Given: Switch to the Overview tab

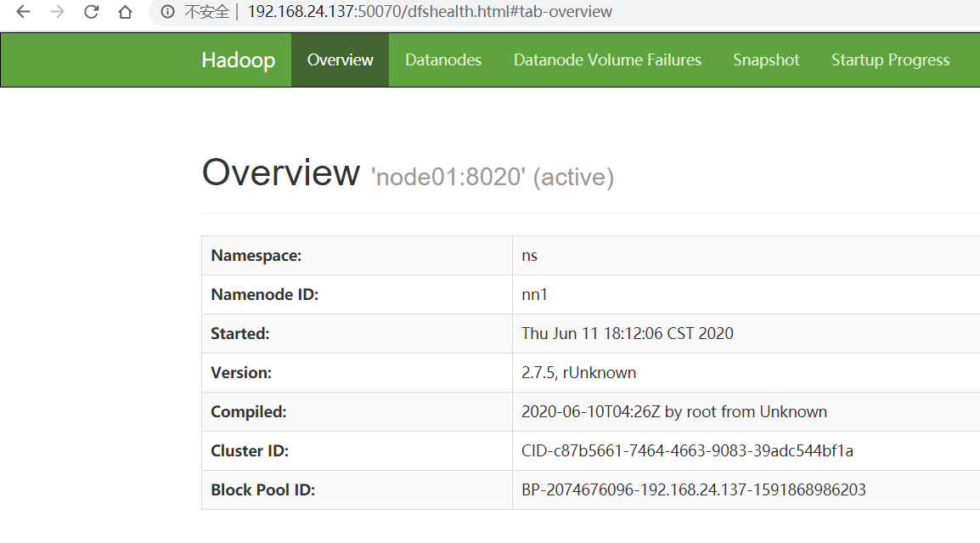Looking at the screenshot, I should tap(340, 60).
